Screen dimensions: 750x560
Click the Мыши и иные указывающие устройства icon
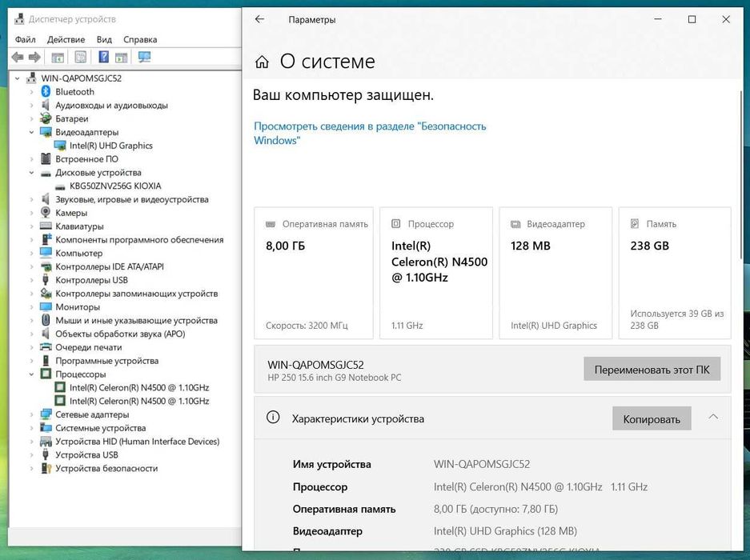46,320
